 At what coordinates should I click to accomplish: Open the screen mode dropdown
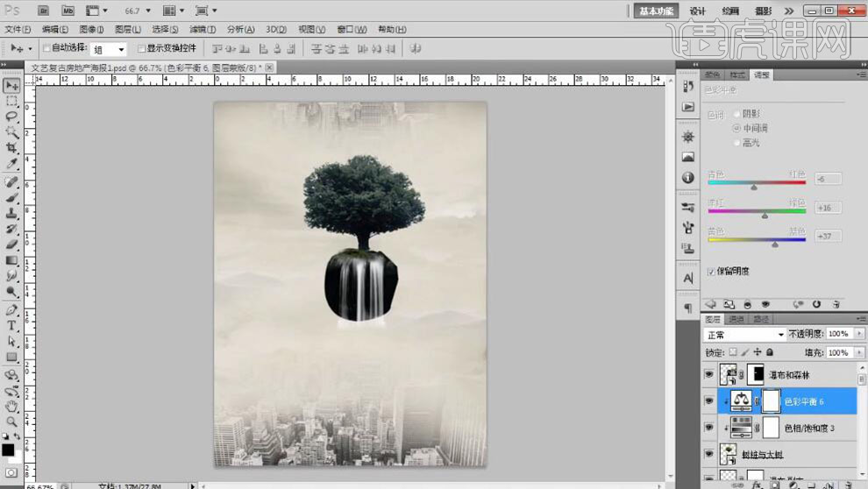(x=206, y=11)
